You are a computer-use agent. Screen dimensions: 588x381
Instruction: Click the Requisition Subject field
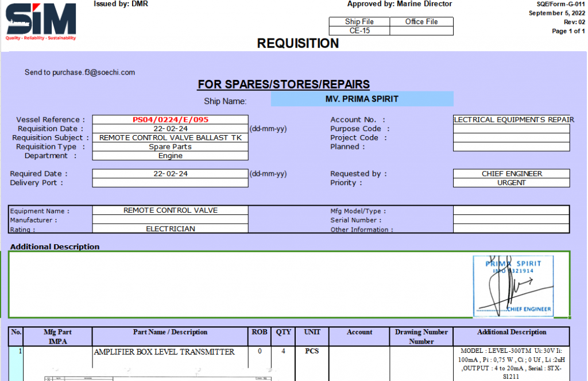[171, 138]
